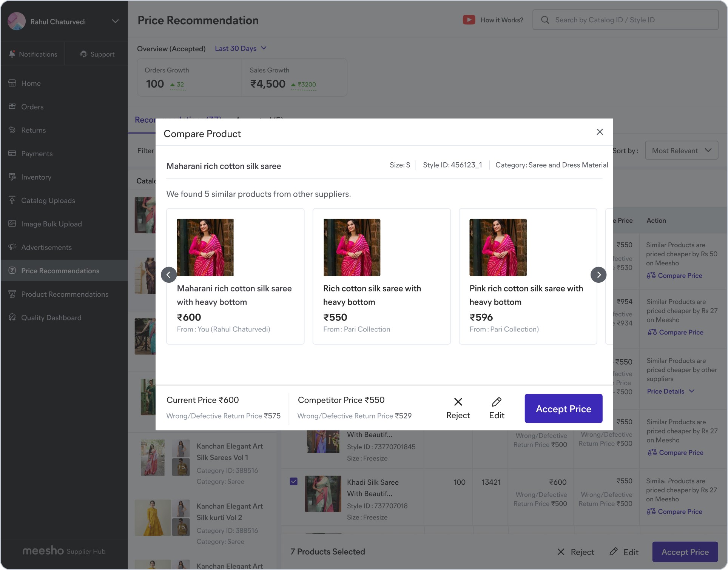Screen dimensions: 728x570
Task: Open Most Relevant sort dropdown
Action: tap(682, 150)
